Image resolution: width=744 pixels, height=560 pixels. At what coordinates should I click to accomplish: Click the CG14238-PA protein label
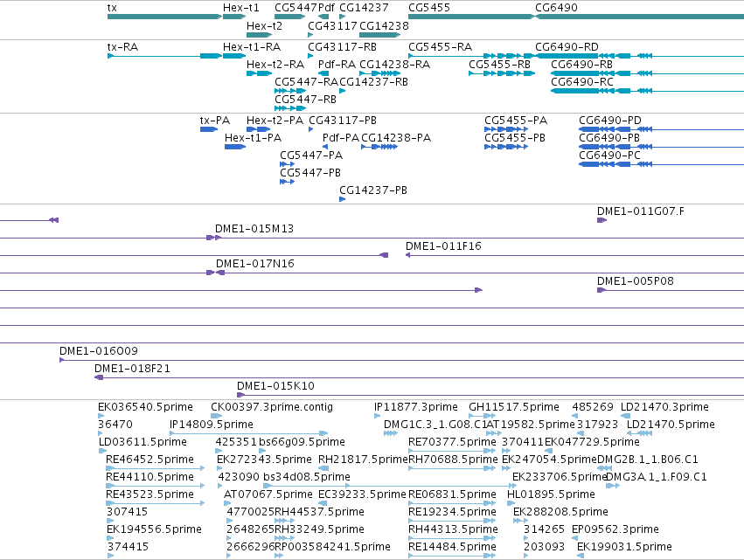click(396, 137)
